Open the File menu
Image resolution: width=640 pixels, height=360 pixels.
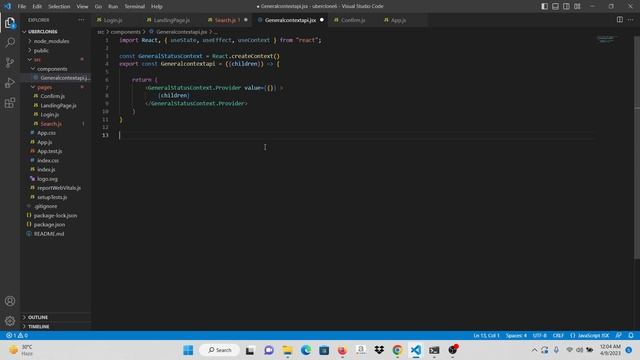pyautogui.click(x=22, y=7)
